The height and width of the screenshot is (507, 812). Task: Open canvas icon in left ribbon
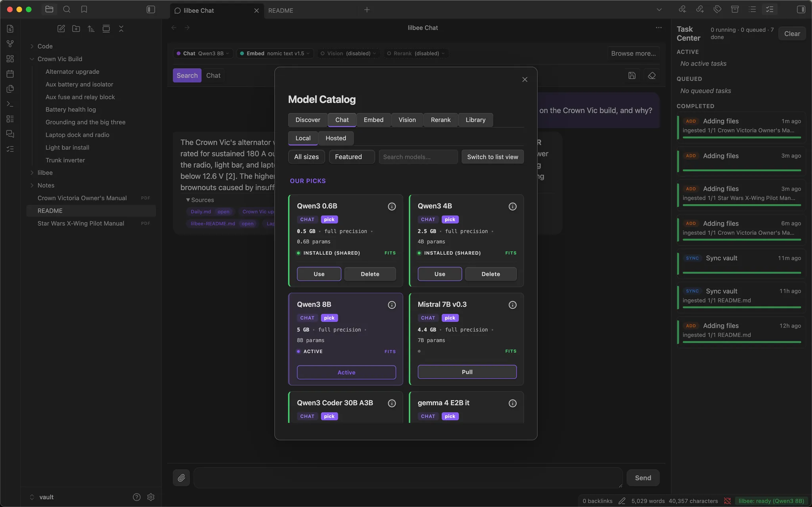tap(10, 59)
